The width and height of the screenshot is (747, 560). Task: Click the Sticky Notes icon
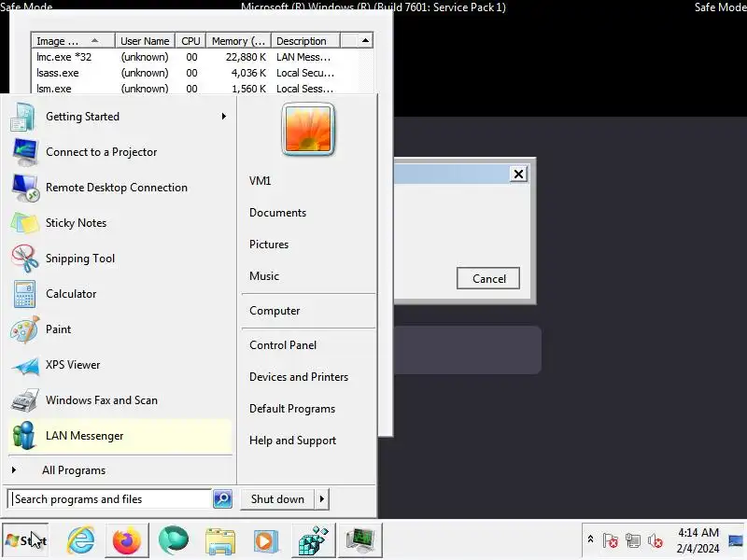(25, 223)
